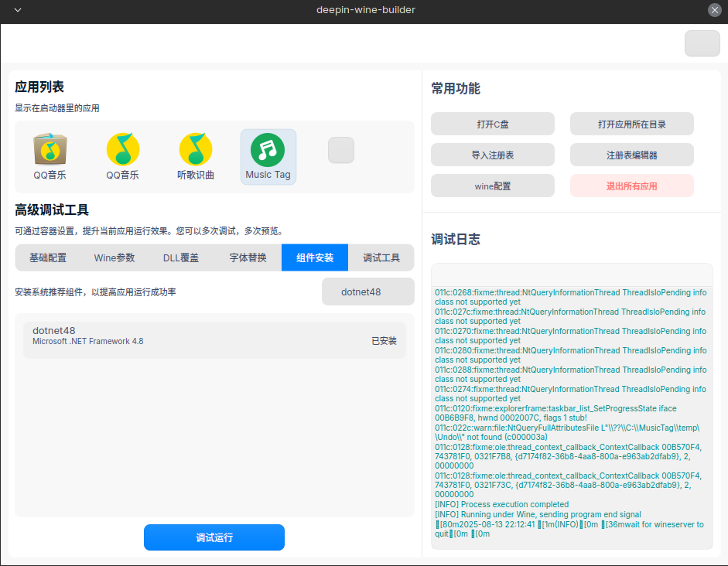The width and height of the screenshot is (728, 566).
Task: Click the 应用列表 heading
Action: pyautogui.click(x=39, y=87)
